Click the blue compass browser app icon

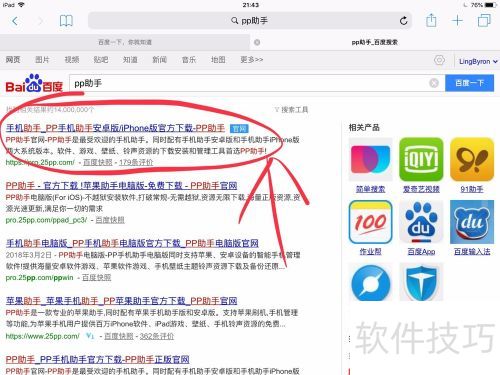tap(371, 282)
